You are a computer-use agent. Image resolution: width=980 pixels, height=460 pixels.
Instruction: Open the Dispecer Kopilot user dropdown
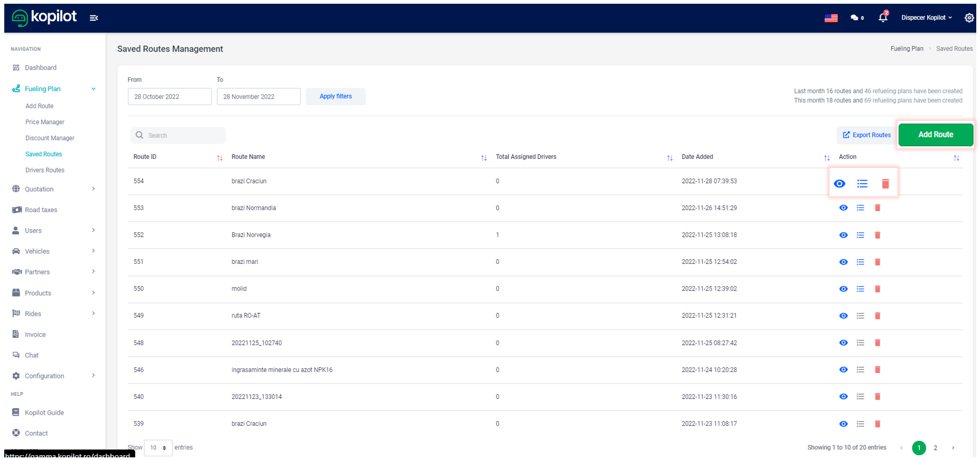(x=926, y=18)
